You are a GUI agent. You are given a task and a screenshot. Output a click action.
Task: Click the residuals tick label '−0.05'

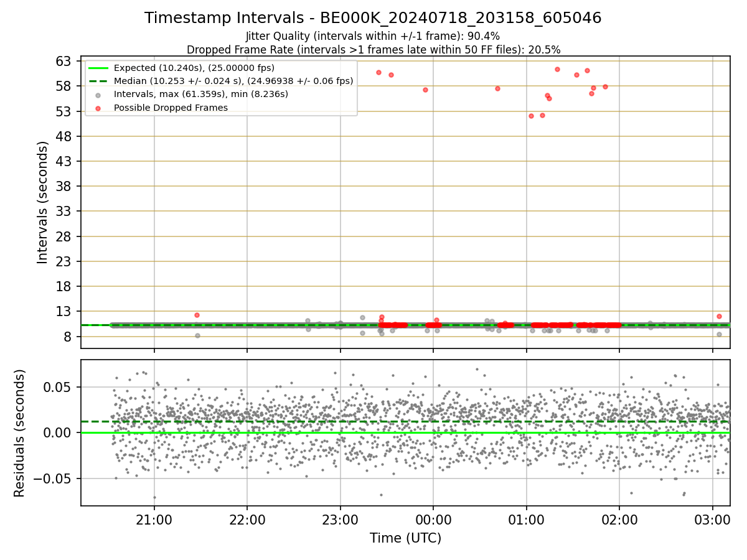pos(52,479)
